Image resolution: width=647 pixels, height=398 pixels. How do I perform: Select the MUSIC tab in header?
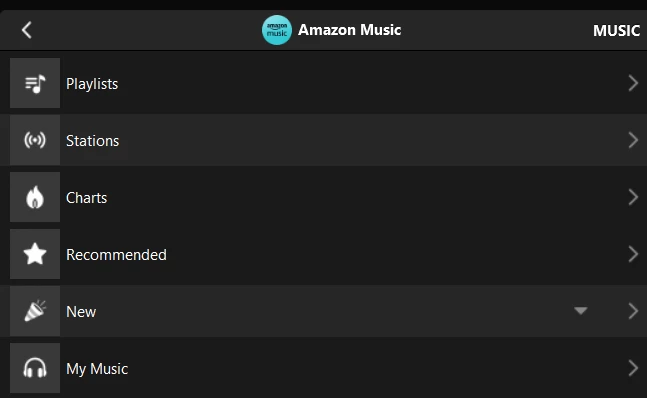click(x=616, y=31)
